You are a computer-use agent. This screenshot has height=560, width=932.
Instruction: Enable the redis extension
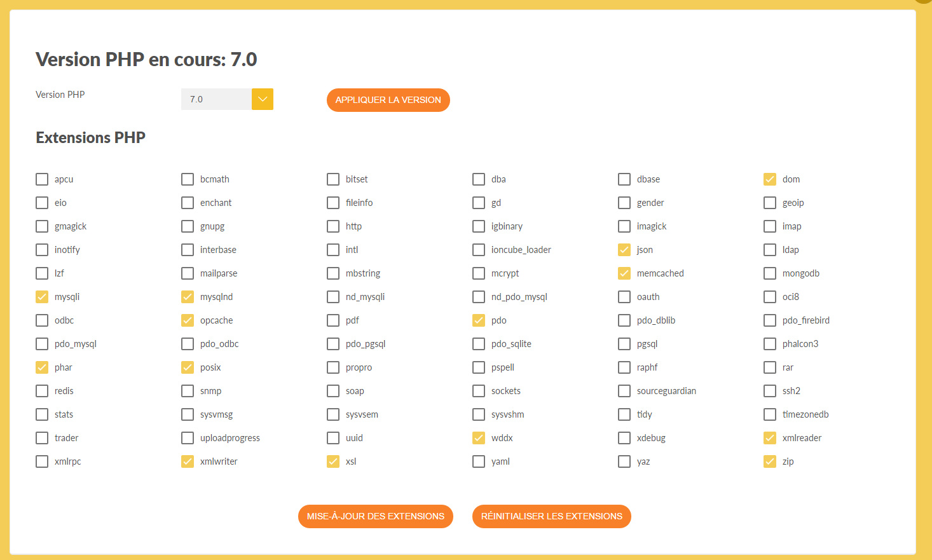[x=42, y=390]
